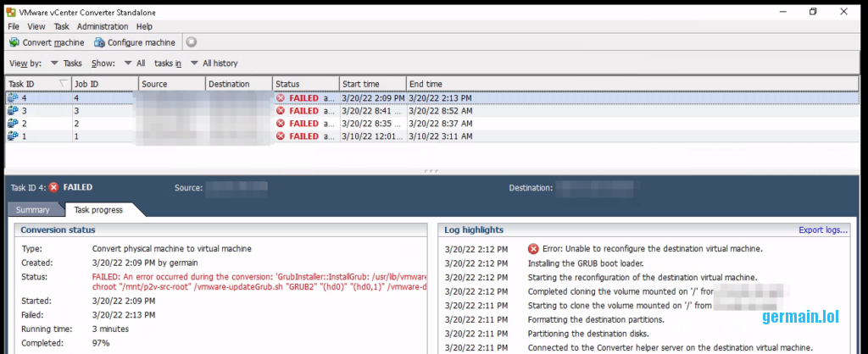Click the red FAILED icon for task 4
Viewport: 868px width, 354px height.
point(281,98)
